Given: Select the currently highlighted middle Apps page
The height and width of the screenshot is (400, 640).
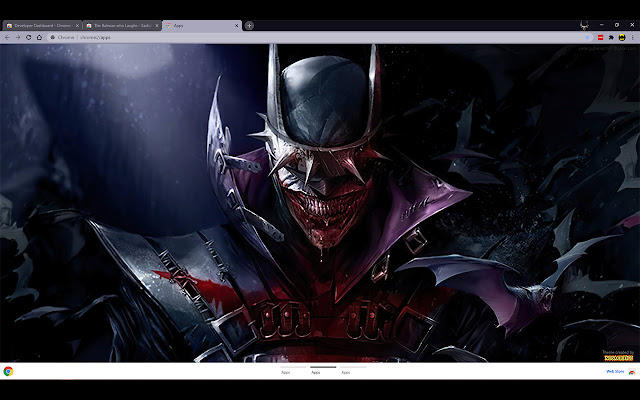Looking at the screenshot, I should pyautogui.click(x=323, y=370).
